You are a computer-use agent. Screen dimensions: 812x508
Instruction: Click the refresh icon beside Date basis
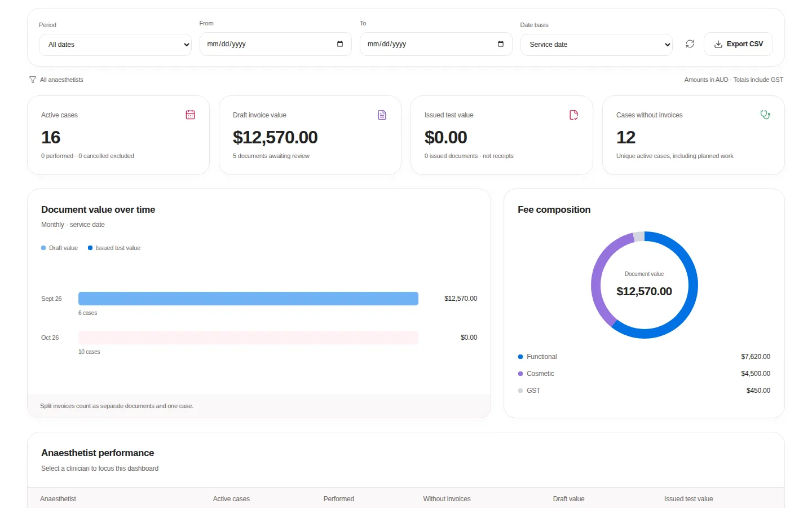690,44
